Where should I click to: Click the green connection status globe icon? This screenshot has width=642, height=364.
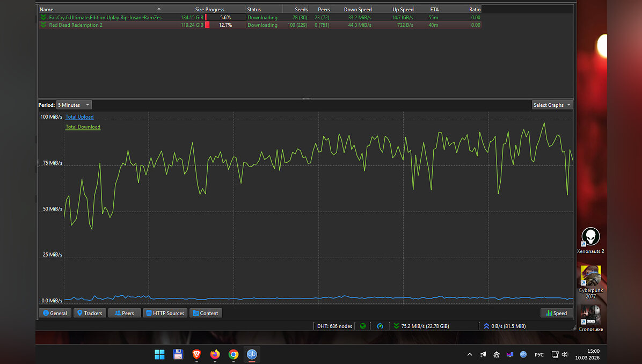click(x=363, y=326)
